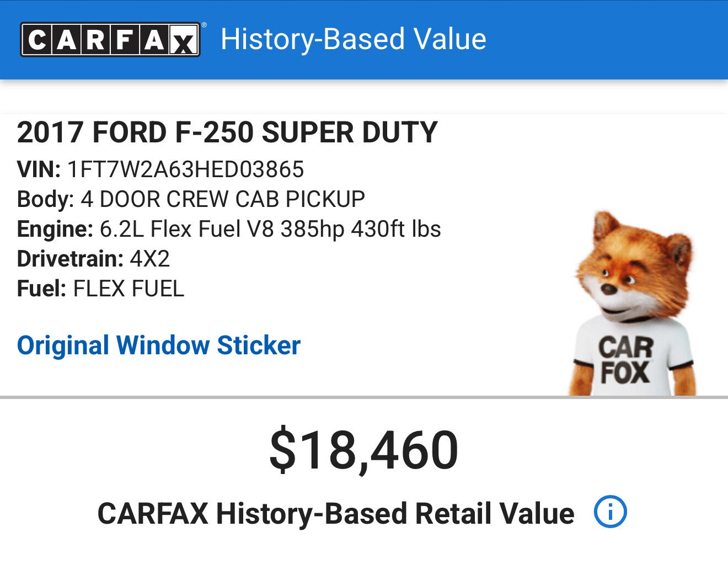Screen dimensions: 728x564
Task: Open the Original Window Sticker link
Action: tap(159, 345)
